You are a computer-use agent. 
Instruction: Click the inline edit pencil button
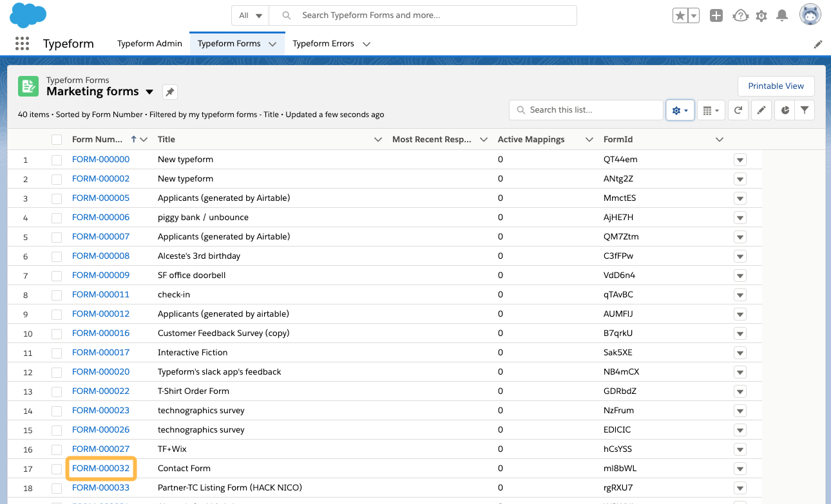(761, 111)
